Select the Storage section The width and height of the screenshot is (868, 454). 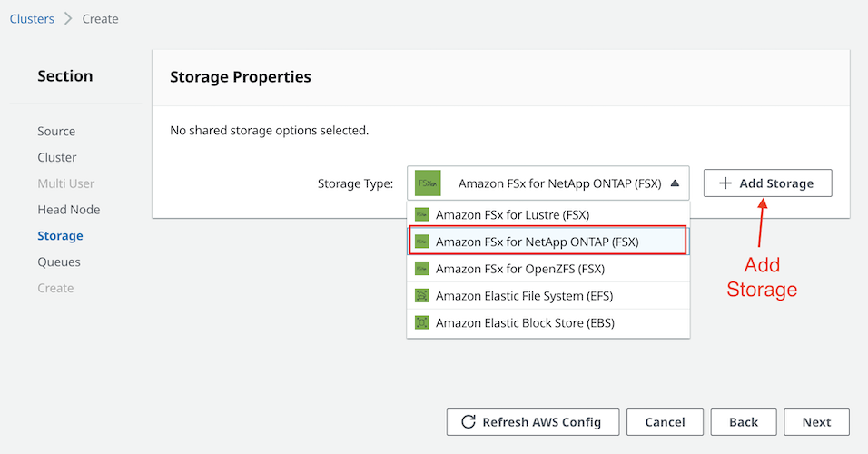pyautogui.click(x=60, y=236)
